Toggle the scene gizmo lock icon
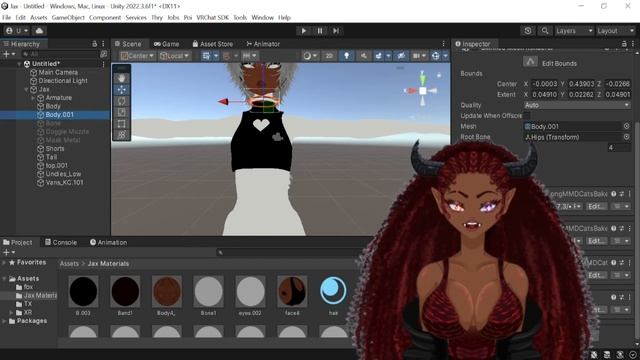 439,75
